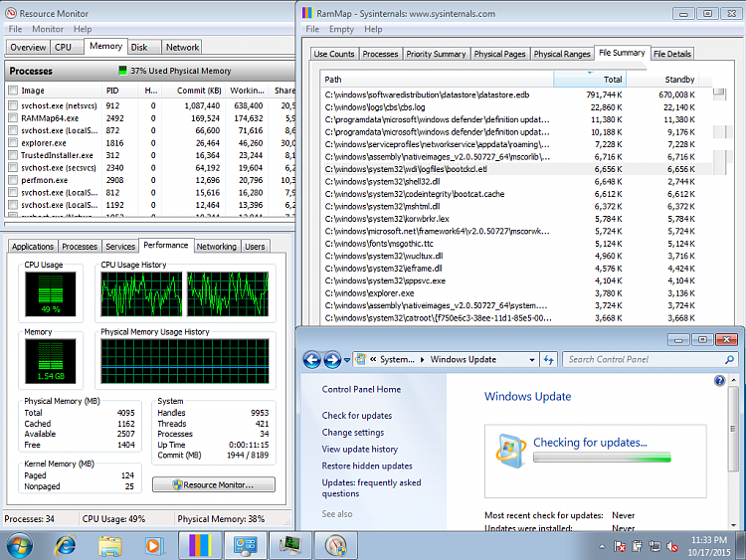Screen dimensions: 746x560
Task: Click Change settings link
Action: pyautogui.click(x=352, y=432)
